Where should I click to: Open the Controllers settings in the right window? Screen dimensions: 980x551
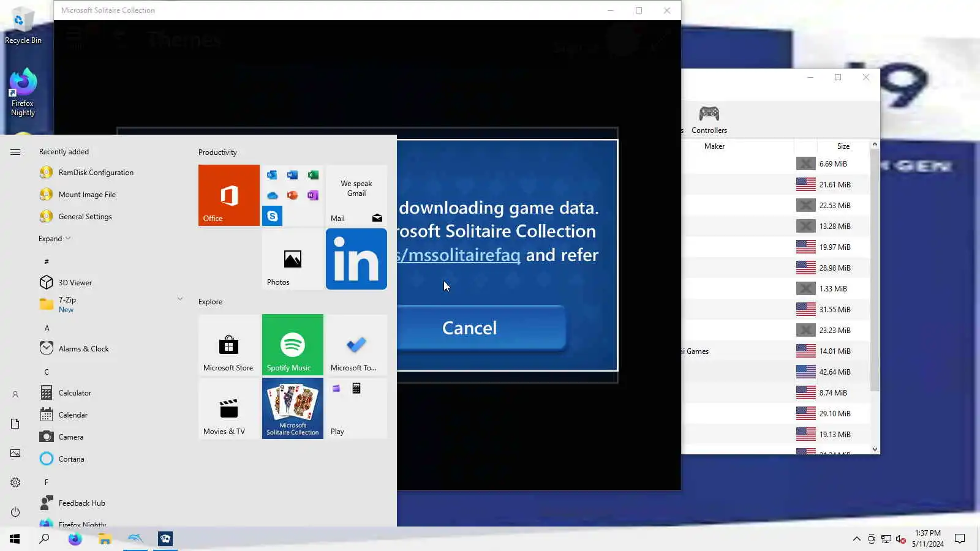[709, 119]
